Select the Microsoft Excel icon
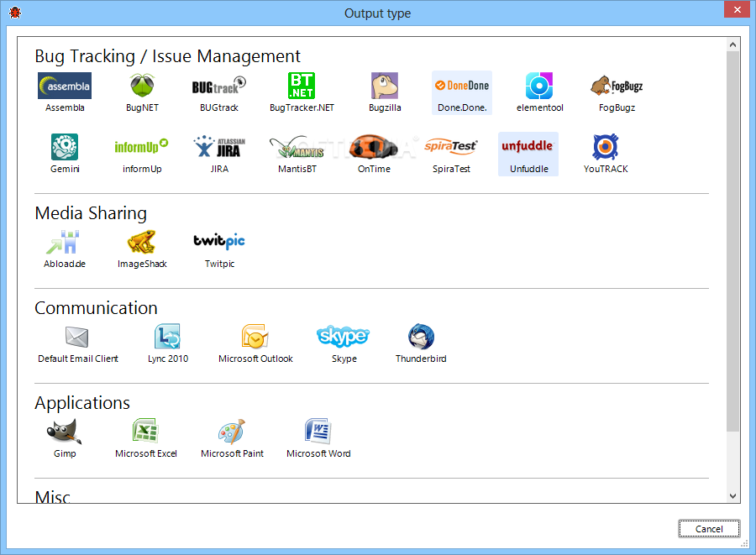This screenshot has height=555, width=756. (x=145, y=432)
